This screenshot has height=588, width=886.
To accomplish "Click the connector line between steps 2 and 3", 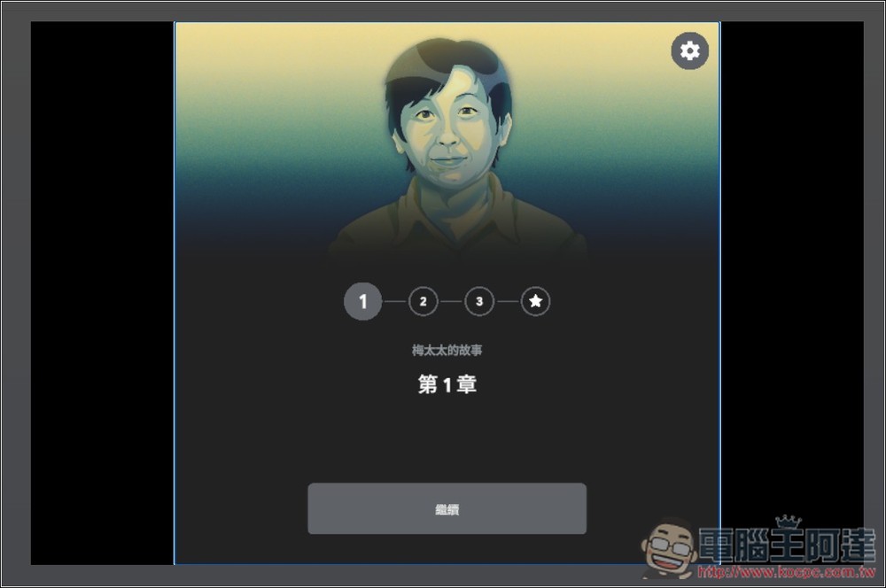I will pos(451,302).
